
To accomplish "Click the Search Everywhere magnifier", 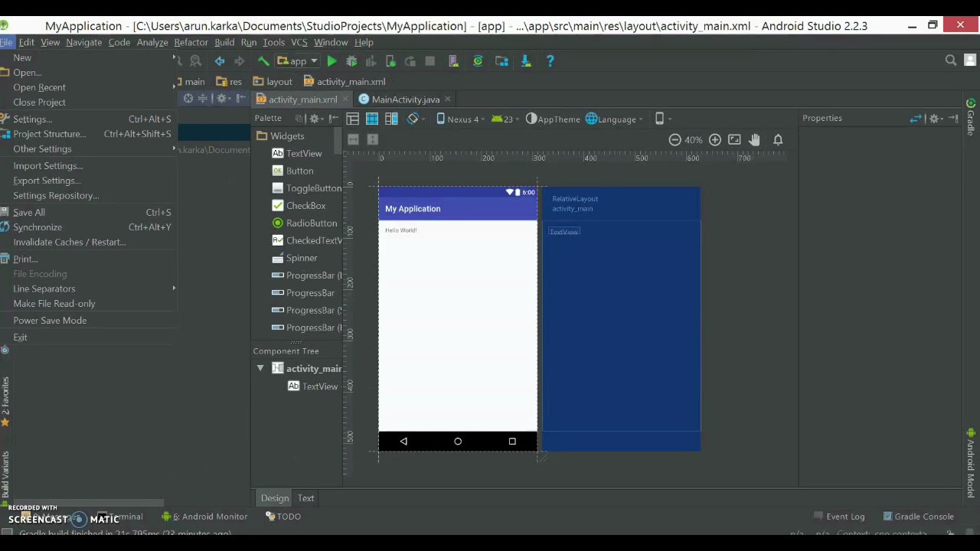I will [x=951, y=60].
